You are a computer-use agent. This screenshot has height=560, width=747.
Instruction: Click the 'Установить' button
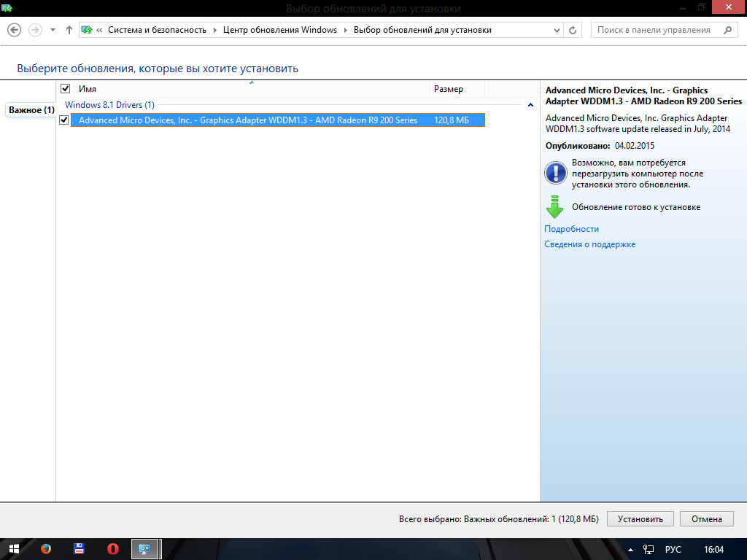(x=640, y=519)
